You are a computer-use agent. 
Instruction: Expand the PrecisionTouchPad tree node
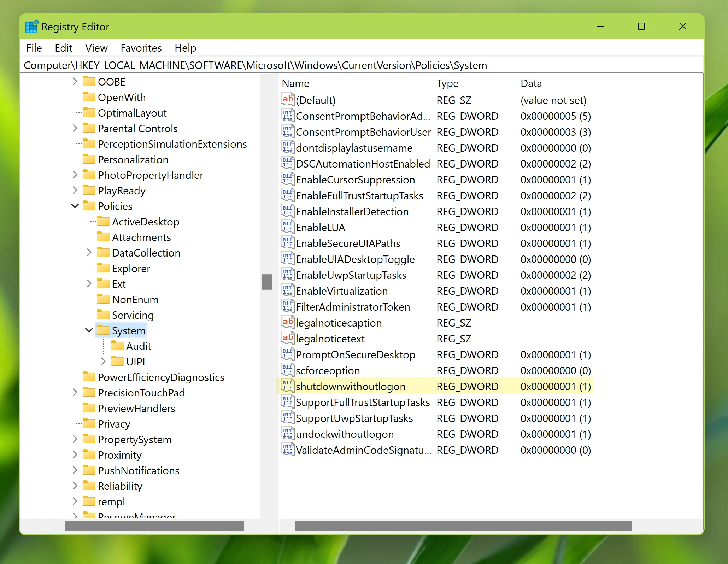(x=75, y=392)
